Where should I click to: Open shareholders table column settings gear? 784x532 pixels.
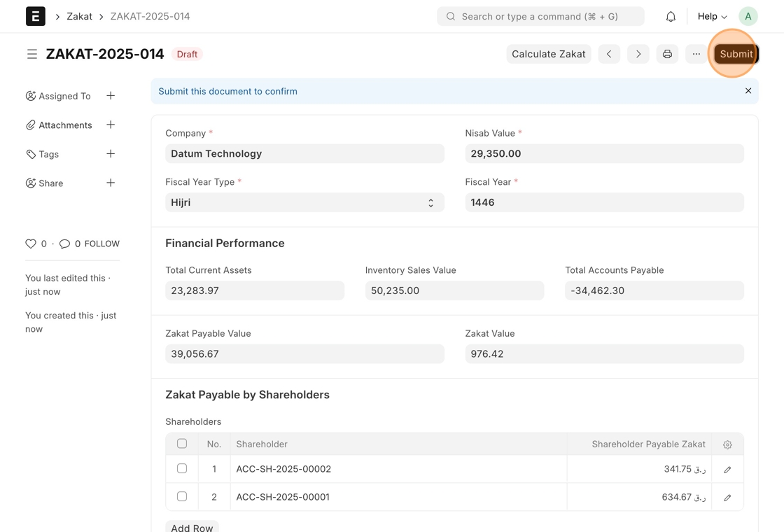pos(727,444)
